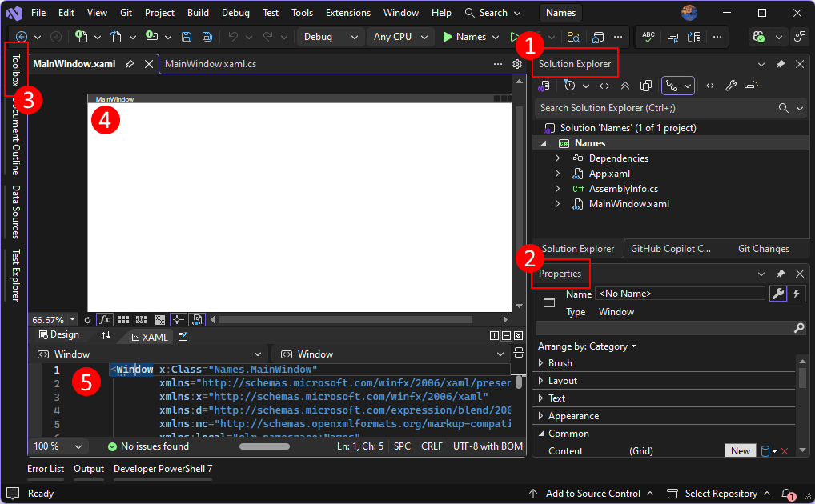
Task: Expand the Brush category in Properties
Action: (543, 362)
